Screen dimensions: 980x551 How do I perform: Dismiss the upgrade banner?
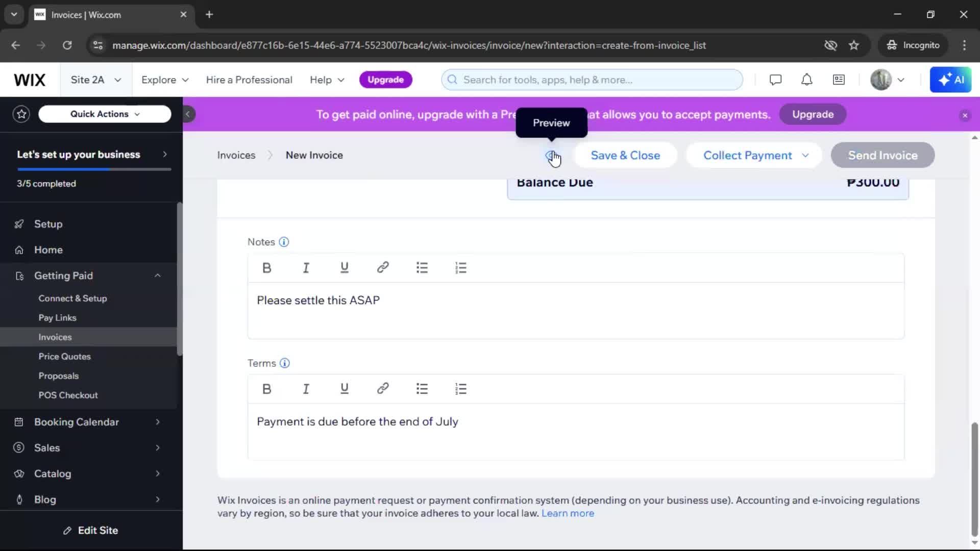point(965,115)
